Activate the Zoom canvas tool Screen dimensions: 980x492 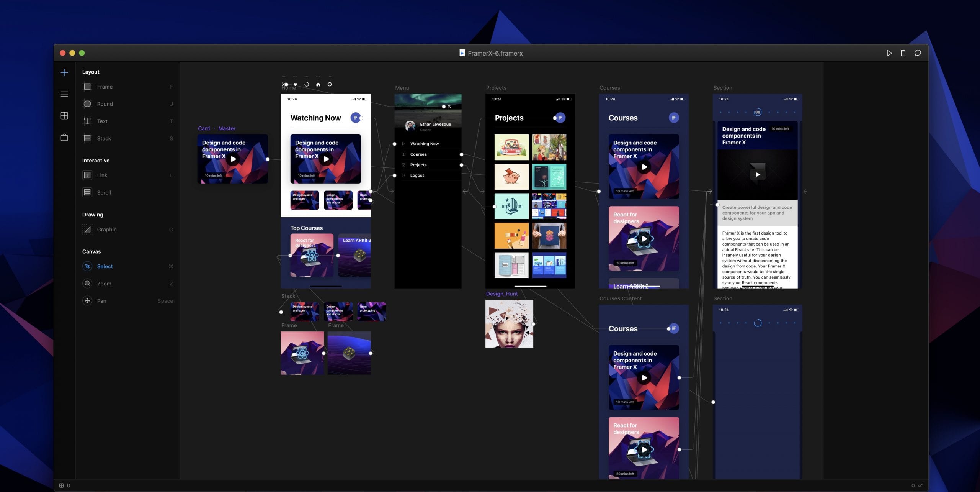pyautogui.click(x=127, y=284)
